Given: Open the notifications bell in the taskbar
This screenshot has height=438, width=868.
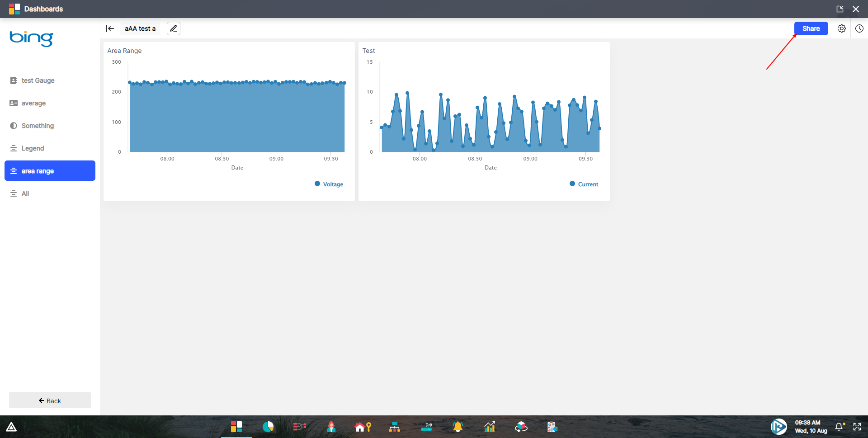Looking at the screenshot, I should 458,426.
